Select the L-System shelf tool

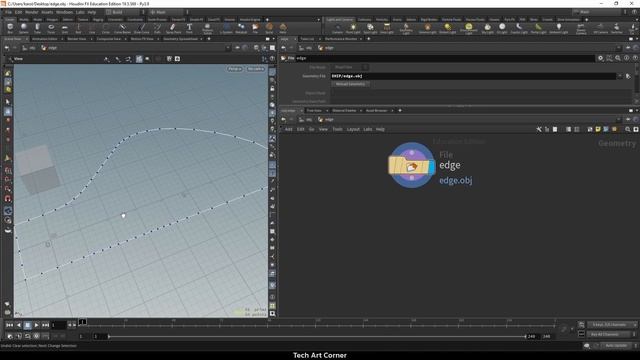point(226,28)
